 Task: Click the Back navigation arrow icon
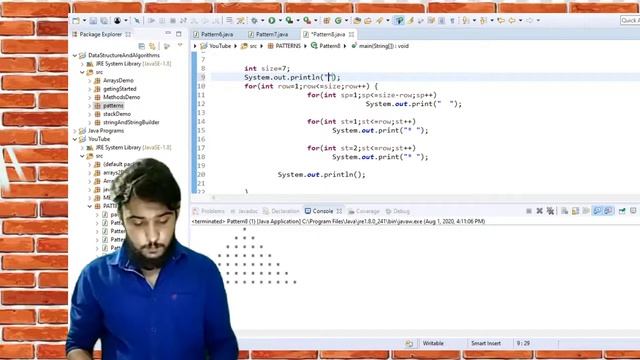(x=512, y=20)
